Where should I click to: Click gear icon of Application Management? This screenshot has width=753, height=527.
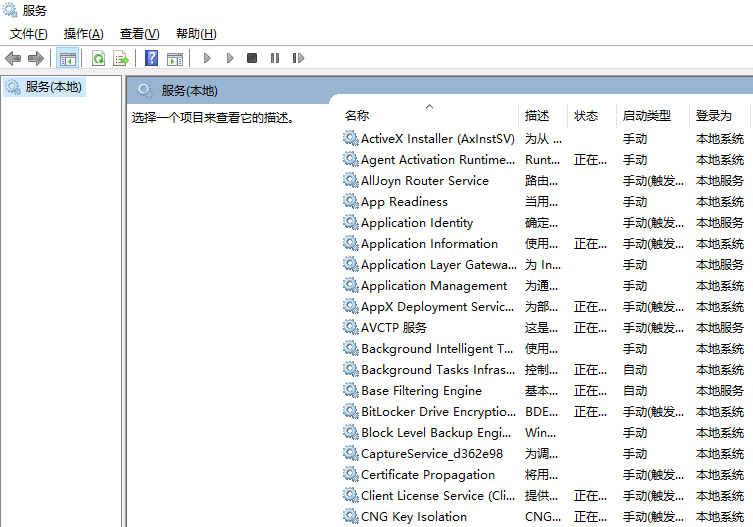(351, 285)
